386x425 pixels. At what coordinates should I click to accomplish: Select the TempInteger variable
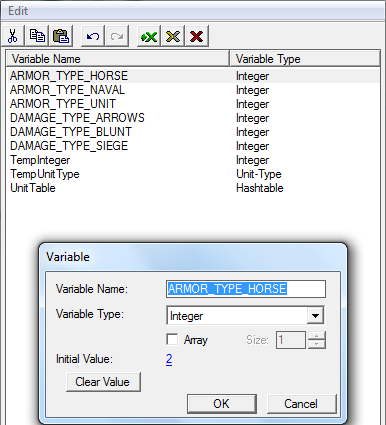click(40, 160)
